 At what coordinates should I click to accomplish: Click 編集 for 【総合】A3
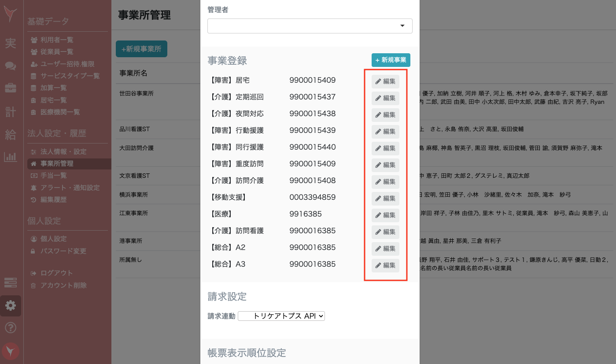coord(385,265)
